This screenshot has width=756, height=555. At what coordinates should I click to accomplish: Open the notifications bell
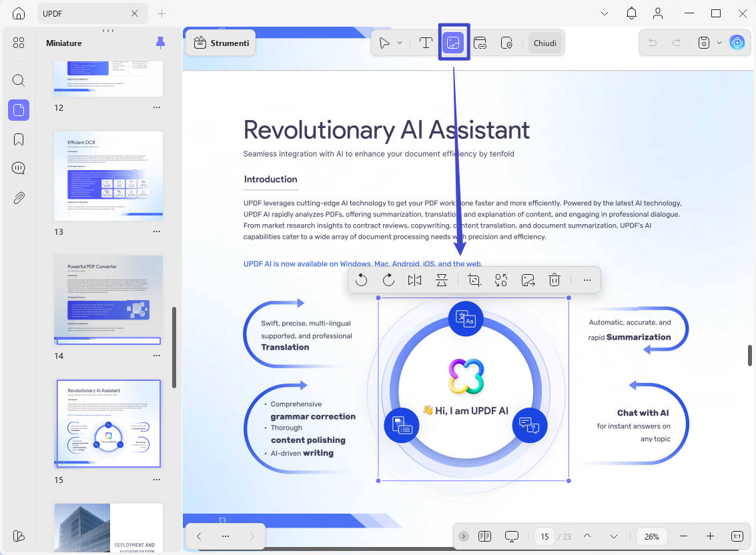[631, 13]
